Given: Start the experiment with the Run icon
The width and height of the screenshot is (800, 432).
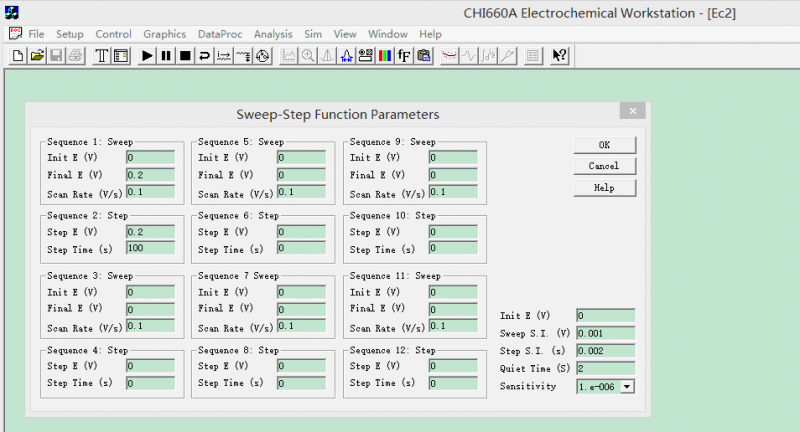Looking at the screenshot, I should coord(147,56).
